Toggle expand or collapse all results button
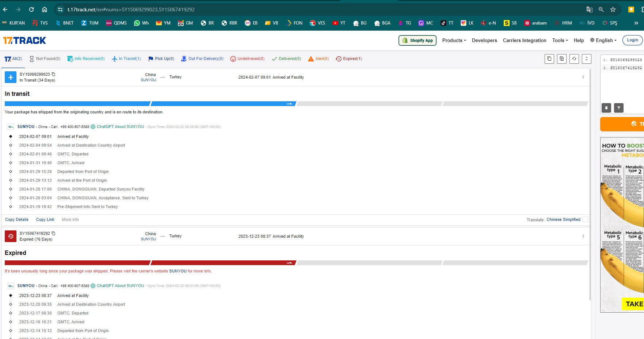 pyautogui.click(x=586, y=59)
